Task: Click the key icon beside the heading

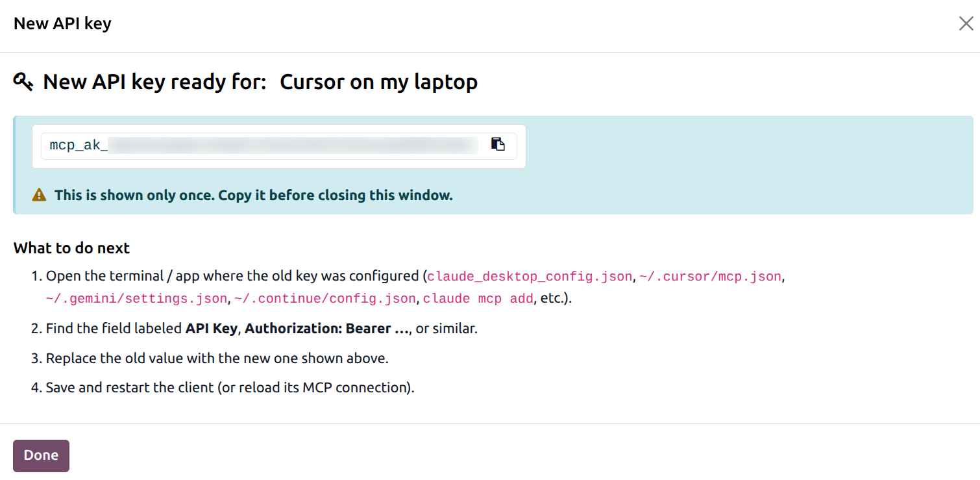Action: [x=23, y=82]
